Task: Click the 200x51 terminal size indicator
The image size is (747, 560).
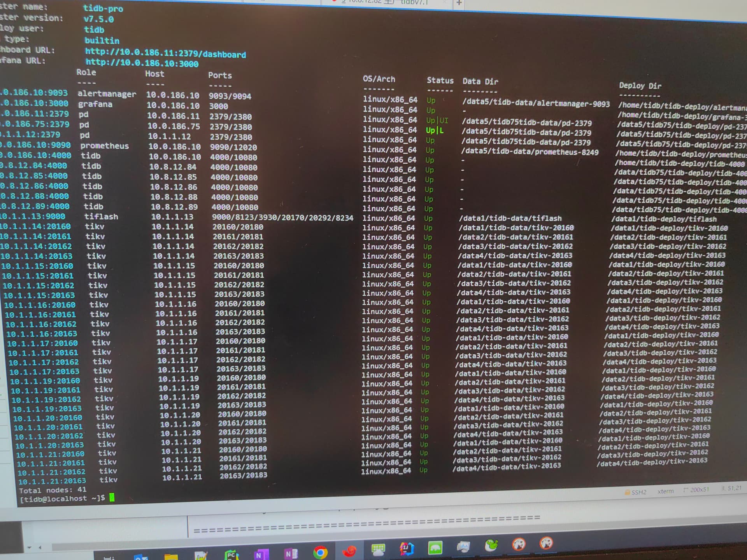Action: (x=696, y=490)
